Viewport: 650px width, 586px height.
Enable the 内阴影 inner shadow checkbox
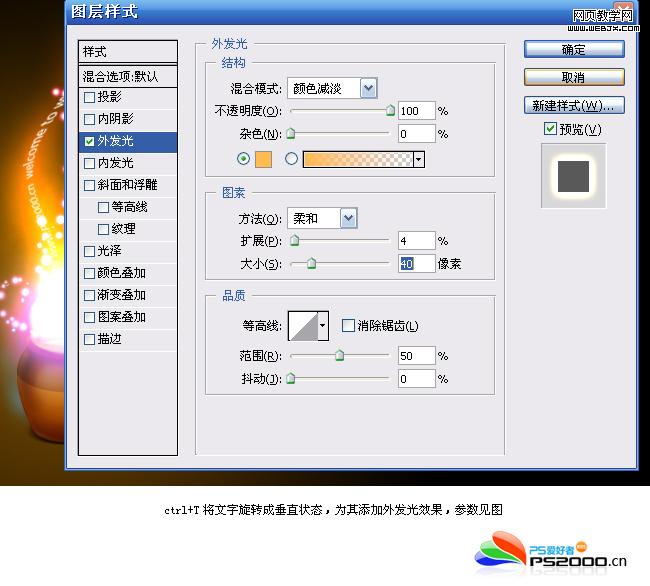89,119
